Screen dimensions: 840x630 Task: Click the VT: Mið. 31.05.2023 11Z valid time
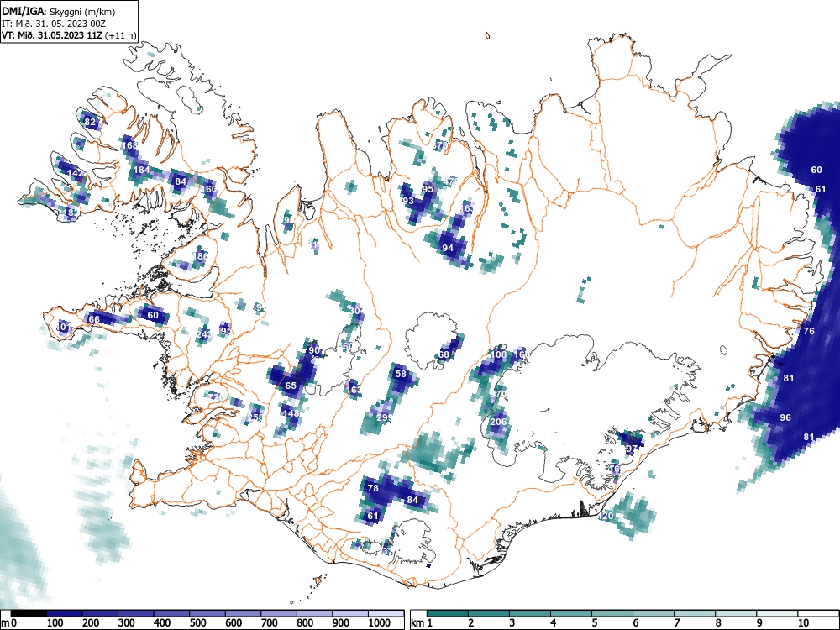[53, 35]
